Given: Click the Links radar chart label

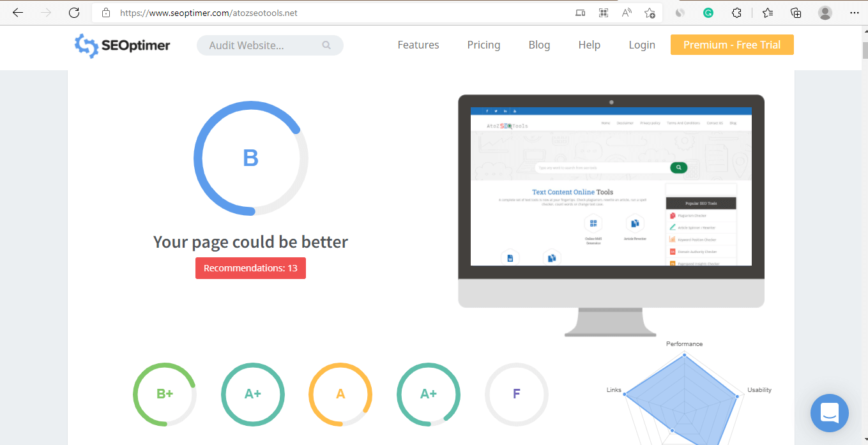Looking at the screenshot, I should tap(614, 389).
